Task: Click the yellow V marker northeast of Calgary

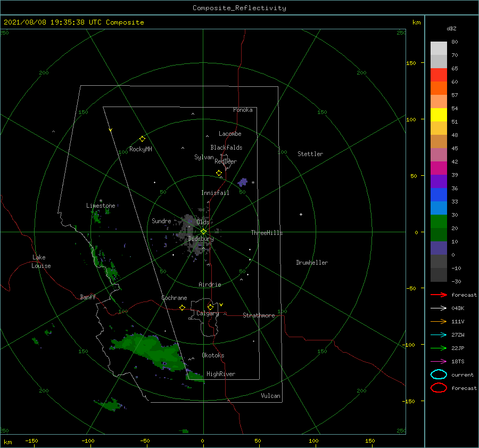Action: (221, 305)
